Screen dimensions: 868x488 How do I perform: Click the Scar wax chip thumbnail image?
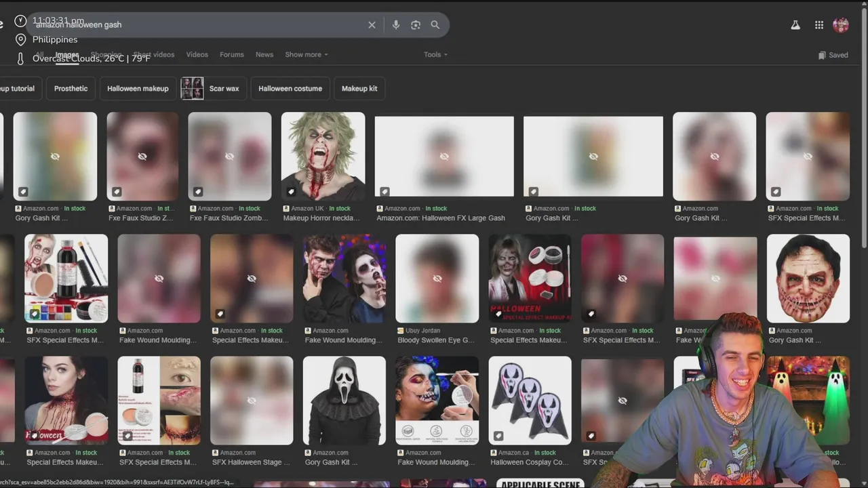[x=192, y=89]
